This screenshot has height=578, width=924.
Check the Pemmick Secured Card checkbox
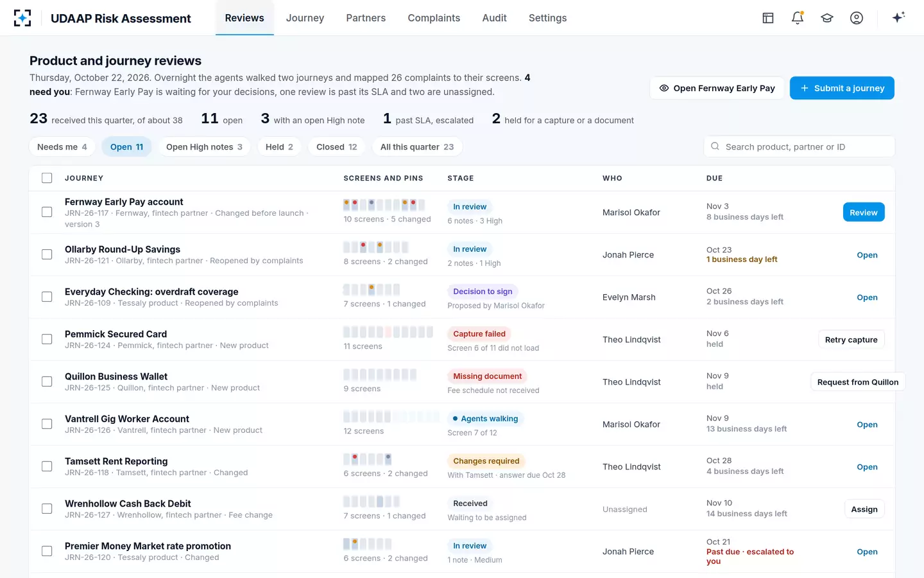click(x=47, y=339)
